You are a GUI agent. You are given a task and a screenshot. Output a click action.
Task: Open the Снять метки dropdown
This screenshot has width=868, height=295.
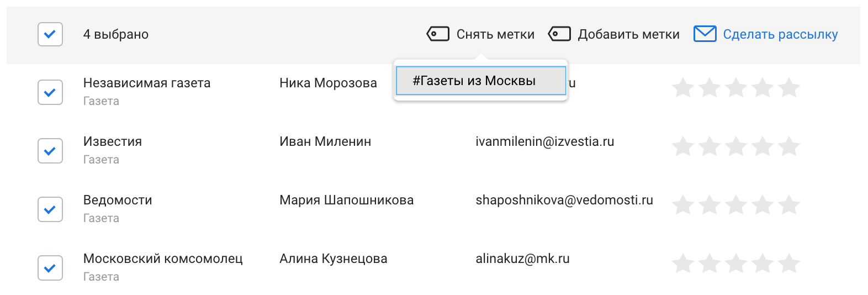point(495,34)
